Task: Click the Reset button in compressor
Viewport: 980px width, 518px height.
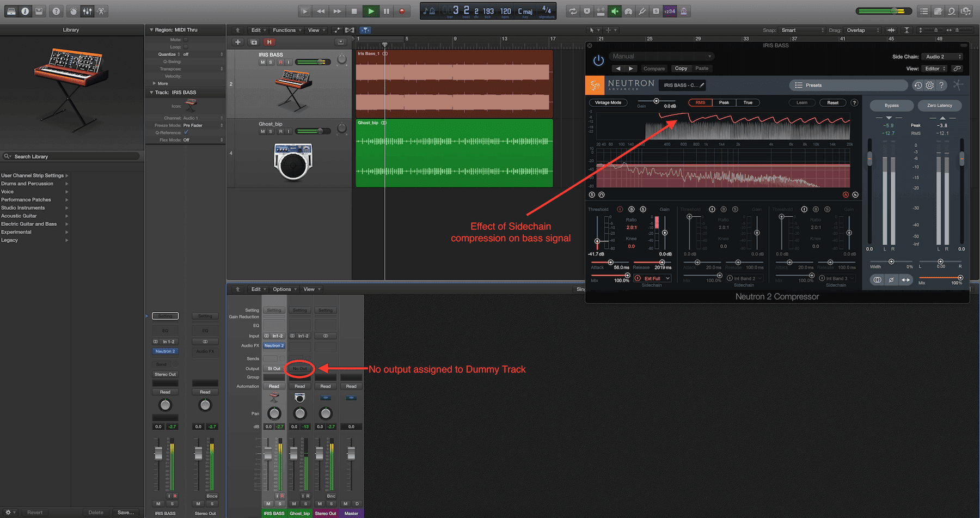Action: pyautogui.click(x=833, y=102)
